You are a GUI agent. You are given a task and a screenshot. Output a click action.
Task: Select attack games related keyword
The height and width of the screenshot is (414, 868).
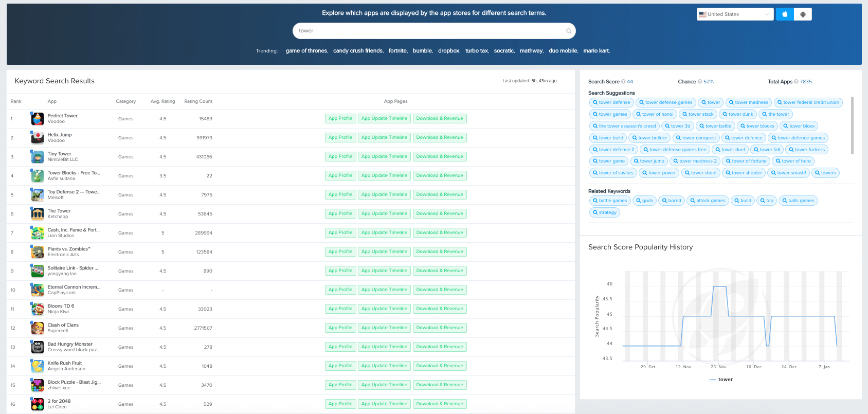708,201
